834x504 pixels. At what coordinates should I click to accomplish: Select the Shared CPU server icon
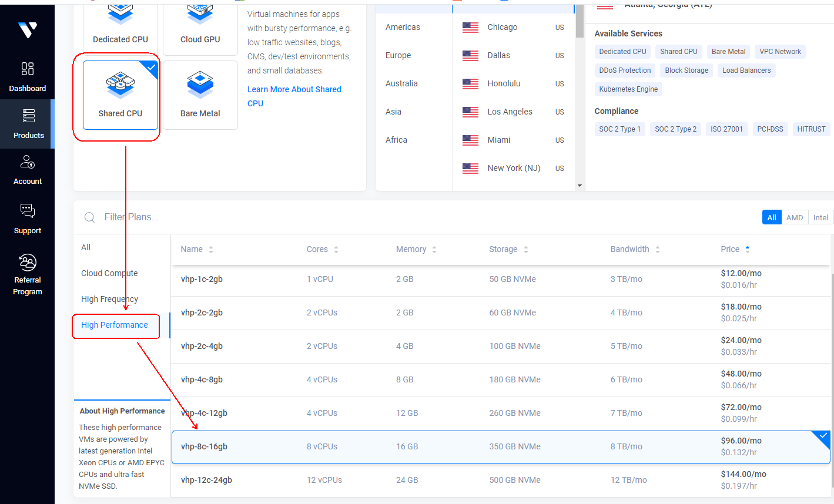pyautogui.click(x=120, y=85)
